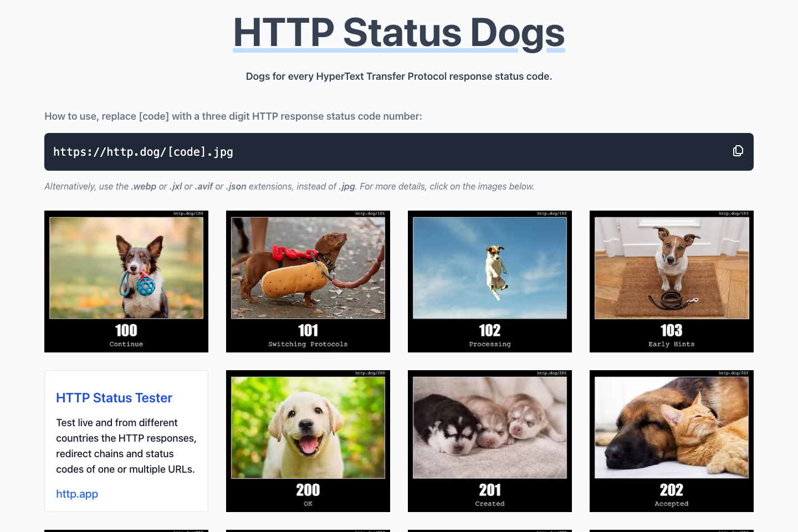Click the copy URL icon
Screen dimensions: 798x532
(x=738, y=151)
